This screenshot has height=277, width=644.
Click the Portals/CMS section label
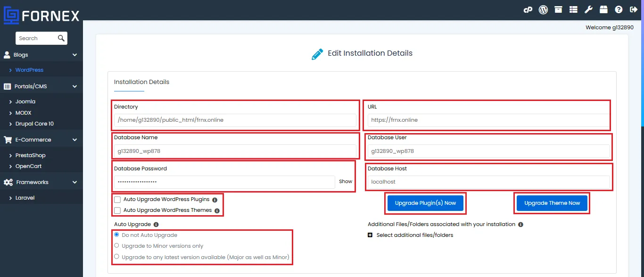31,86
